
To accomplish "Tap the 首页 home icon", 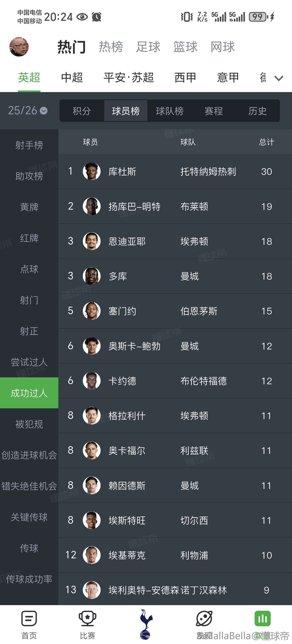I will pos(29,618).
